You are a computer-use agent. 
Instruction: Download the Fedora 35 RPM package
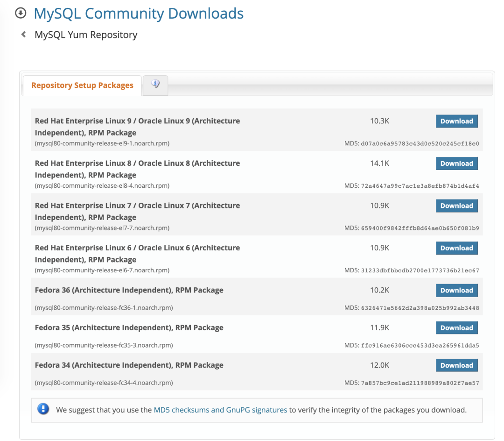(456, 328)
